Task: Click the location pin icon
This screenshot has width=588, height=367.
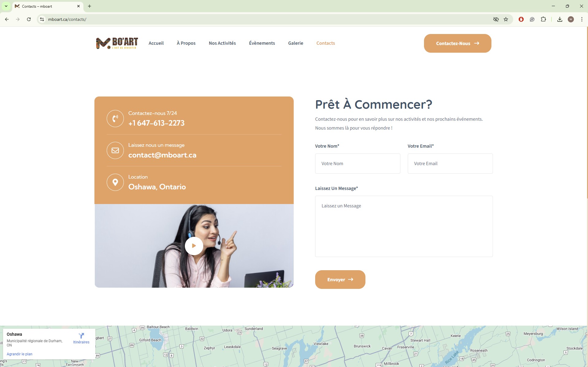Action: tap(115, 182)
